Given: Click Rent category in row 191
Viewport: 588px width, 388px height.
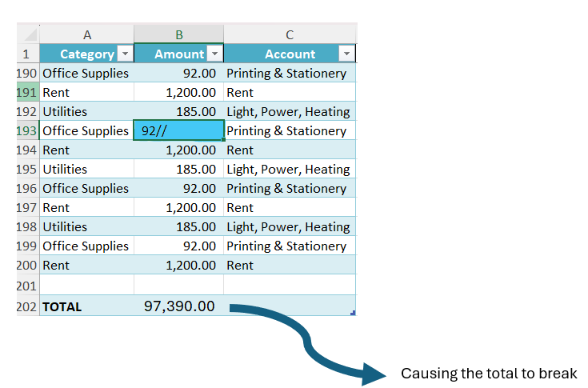Looking at the screenshot, I should [87, 92].
